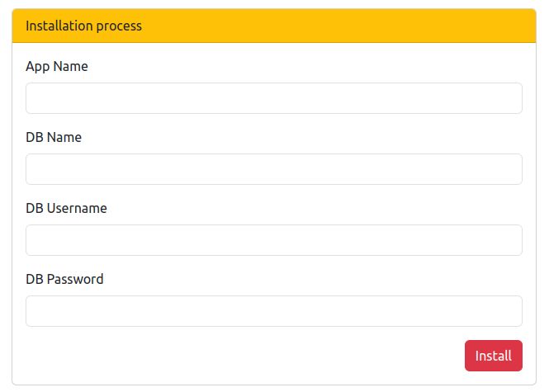Click the DB Name label text
The image size is (549, 392).
(54, 137)
